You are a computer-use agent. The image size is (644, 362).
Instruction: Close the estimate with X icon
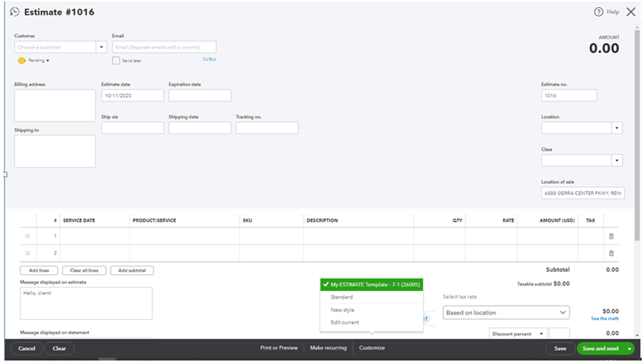tap(631, 12)
